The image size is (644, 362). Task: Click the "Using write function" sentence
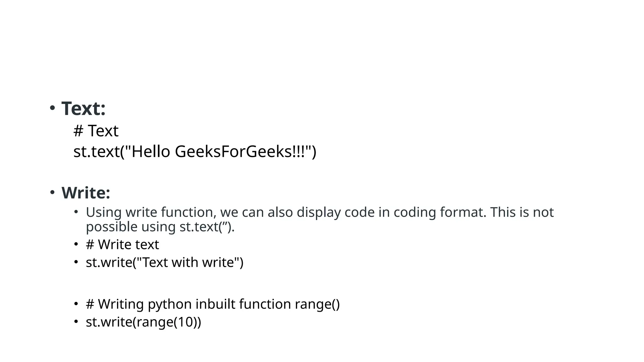(x=319, y=212)
